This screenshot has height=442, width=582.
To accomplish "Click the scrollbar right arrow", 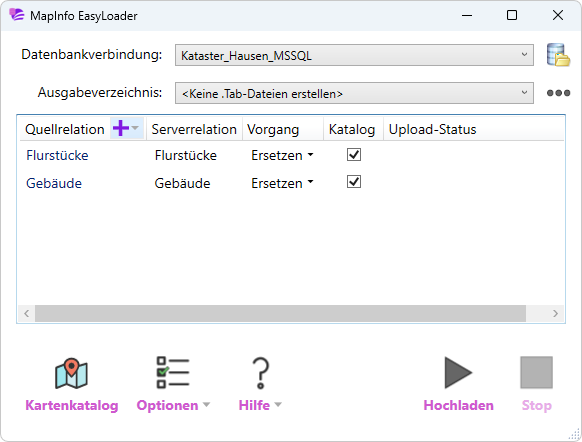I will point(555,313).
